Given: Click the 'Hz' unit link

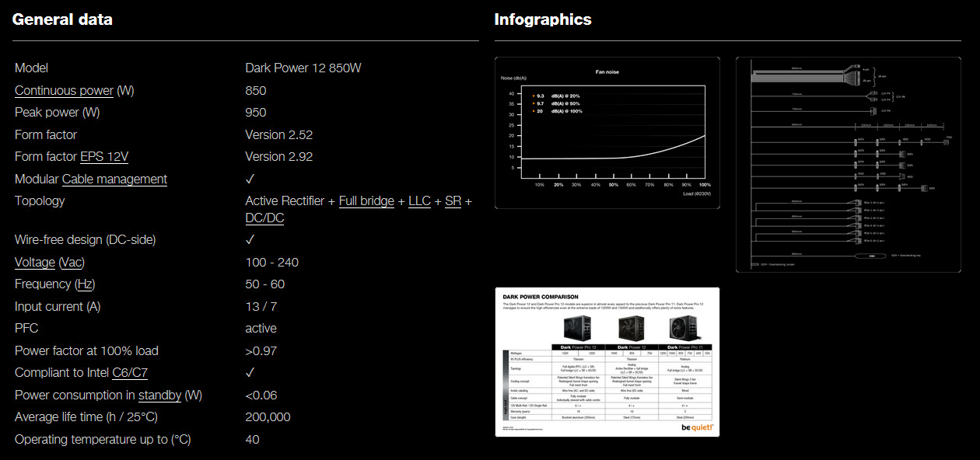Looking at the screenshot, I should click(x=85, y=284).
